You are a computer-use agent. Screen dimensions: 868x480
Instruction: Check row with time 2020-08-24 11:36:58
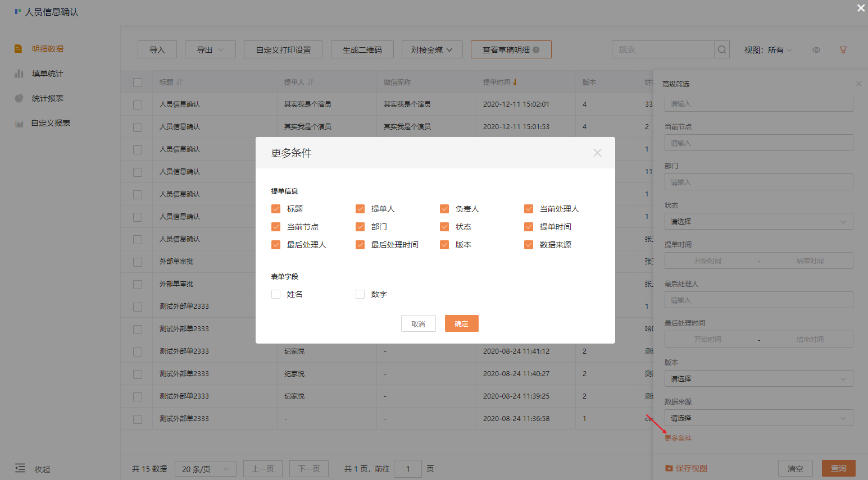click(138, 419)
